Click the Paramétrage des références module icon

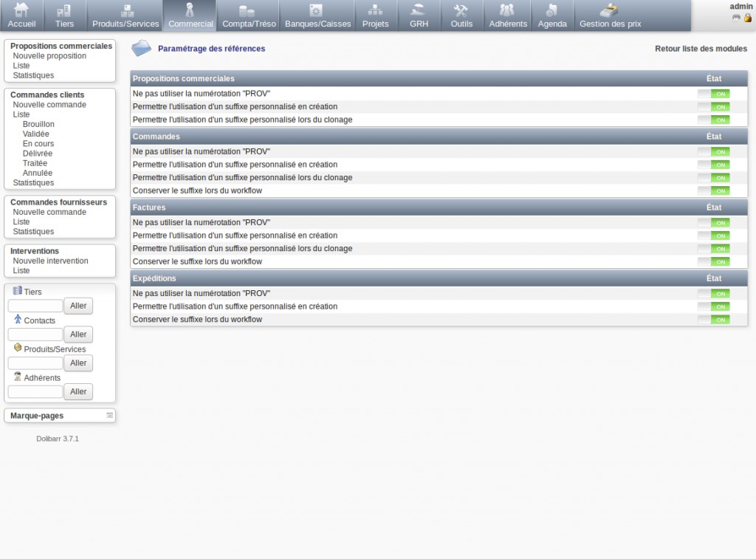141,48
